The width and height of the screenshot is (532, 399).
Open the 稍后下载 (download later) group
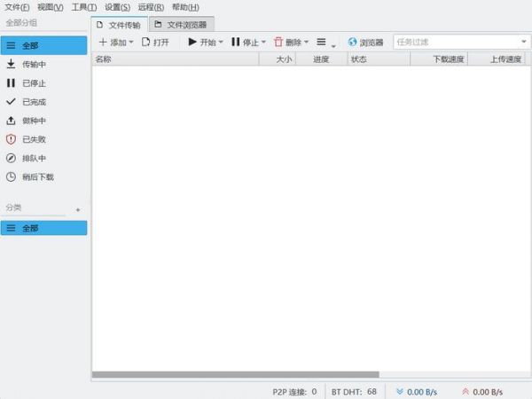37,176
